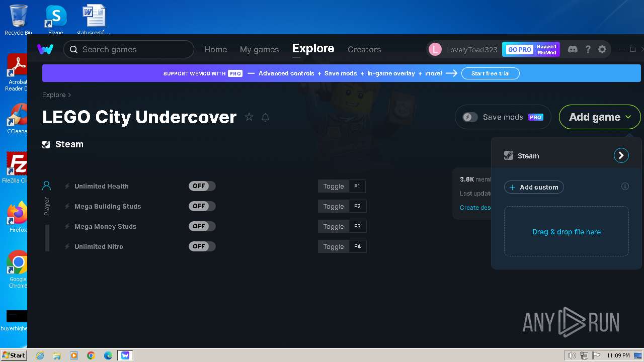Viewport: 644px width, 362px height.
Task: Click the F2 hotkey box
Action: pos(357,206)
